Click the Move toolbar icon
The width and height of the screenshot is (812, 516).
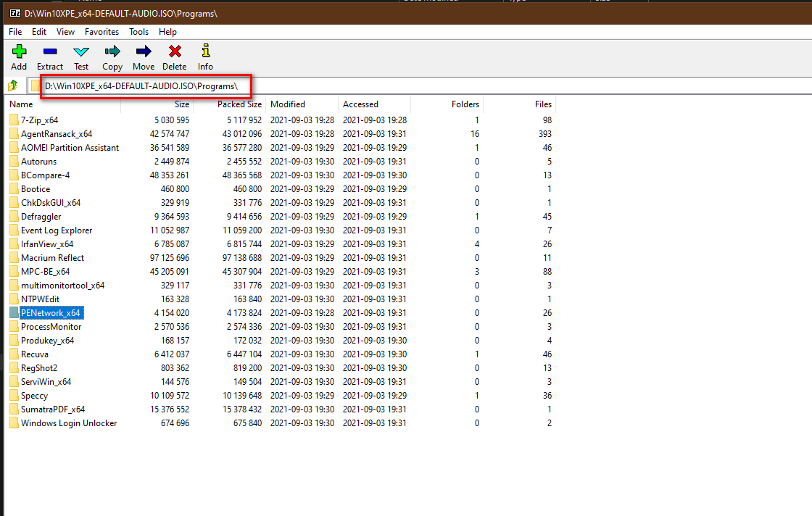coord(144,51)
